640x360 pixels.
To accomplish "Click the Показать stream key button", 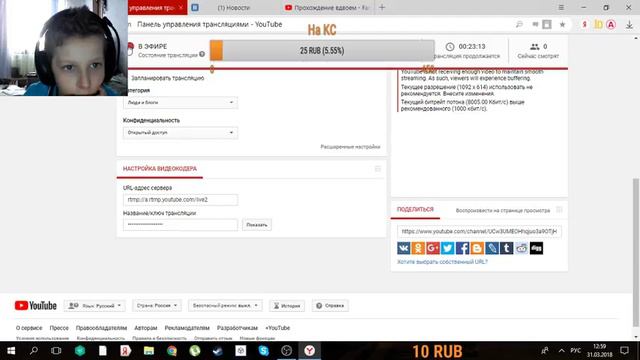I will [x=257, y=224].
